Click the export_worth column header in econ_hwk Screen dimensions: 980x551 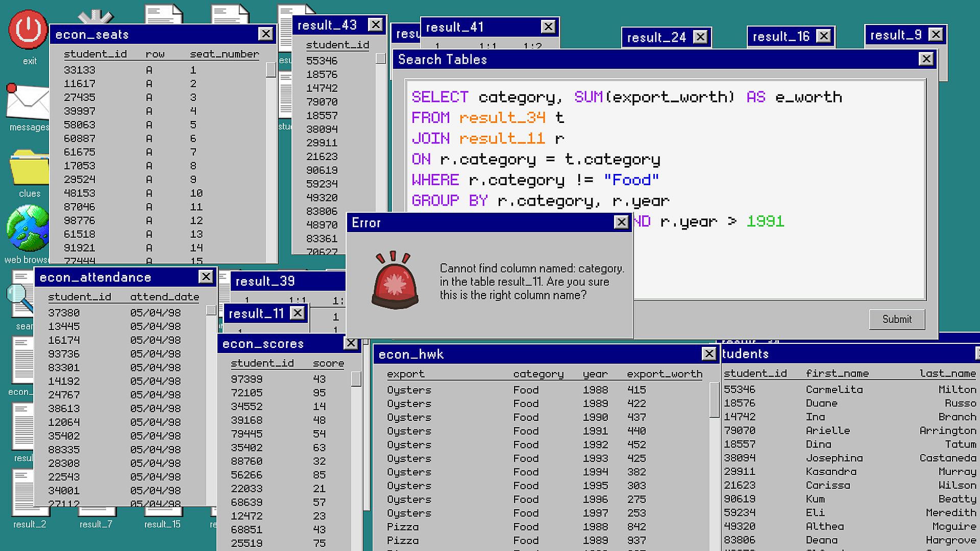[x=665, y=374]
